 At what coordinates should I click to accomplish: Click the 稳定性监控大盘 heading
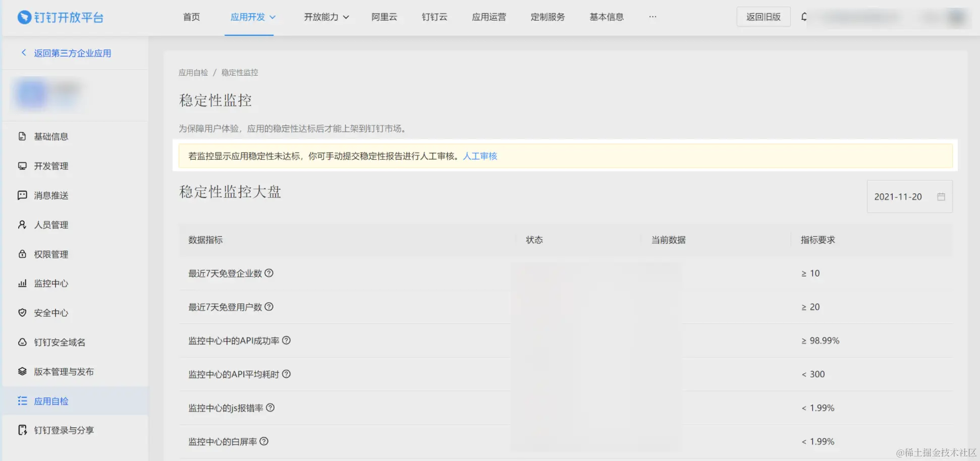tap(230, 192)
